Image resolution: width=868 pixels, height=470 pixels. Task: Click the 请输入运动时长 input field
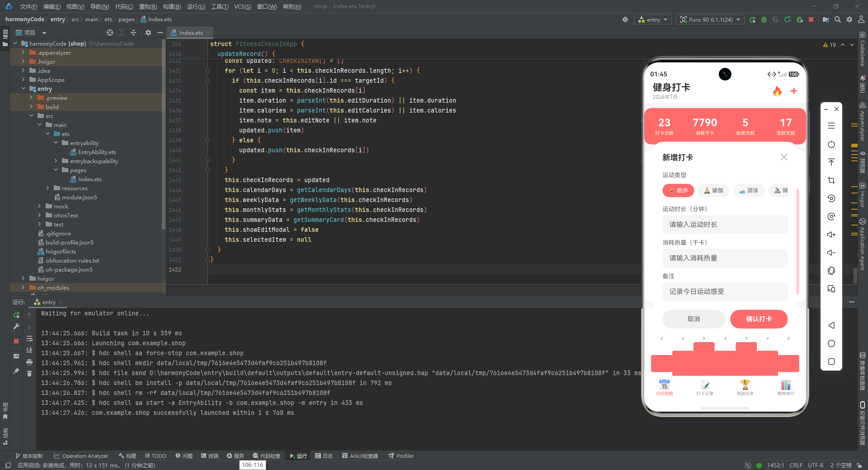click(x=725, y=225)
